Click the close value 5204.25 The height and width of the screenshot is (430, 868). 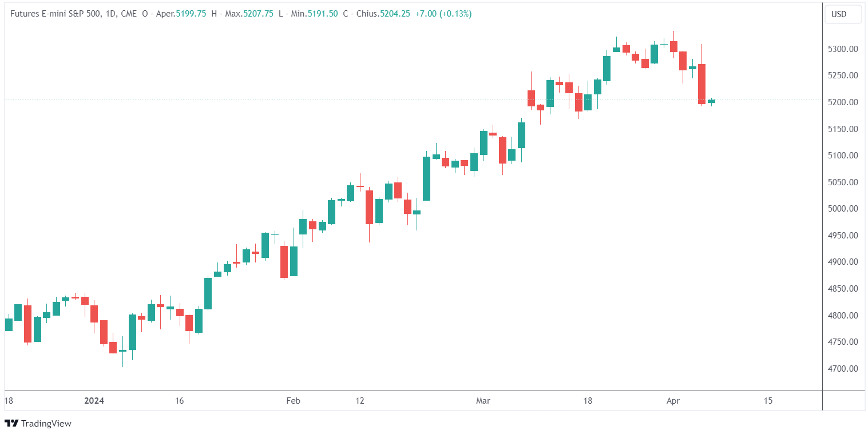395,14
